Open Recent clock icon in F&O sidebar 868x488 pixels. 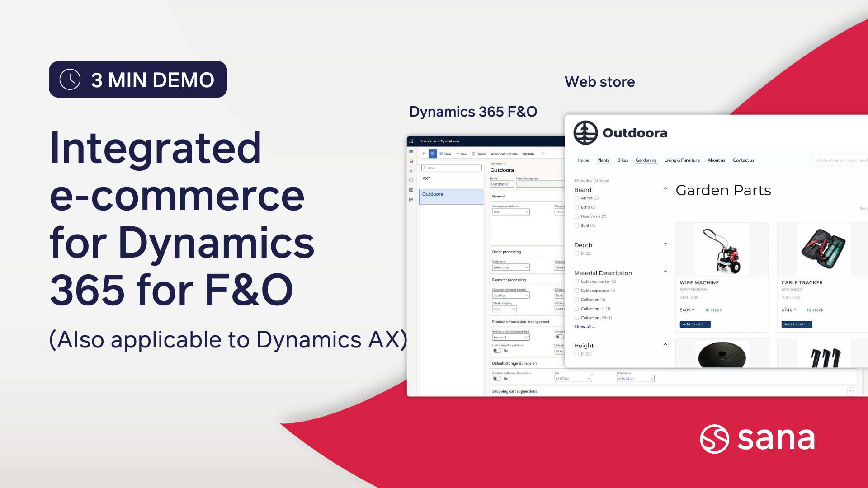pyautogui.click(x=411, y=180)
